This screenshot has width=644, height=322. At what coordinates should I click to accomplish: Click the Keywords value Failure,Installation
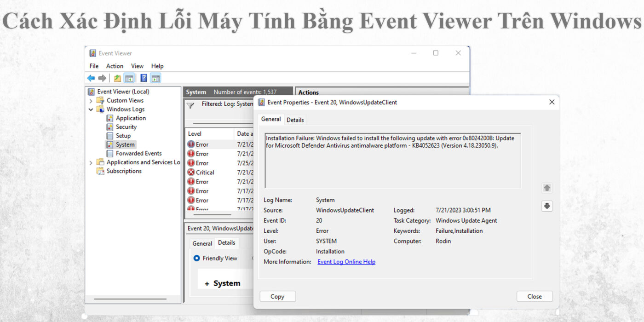(459, 231)
